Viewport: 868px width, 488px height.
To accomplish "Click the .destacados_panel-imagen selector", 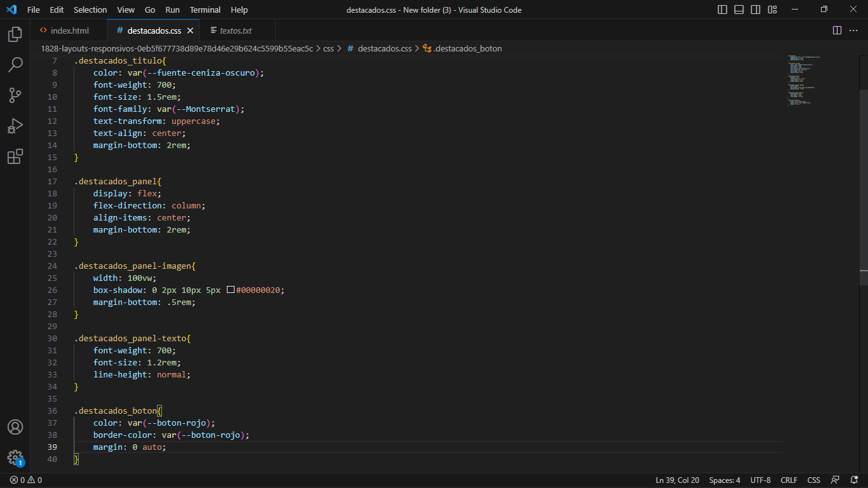I will coord(132,266).
